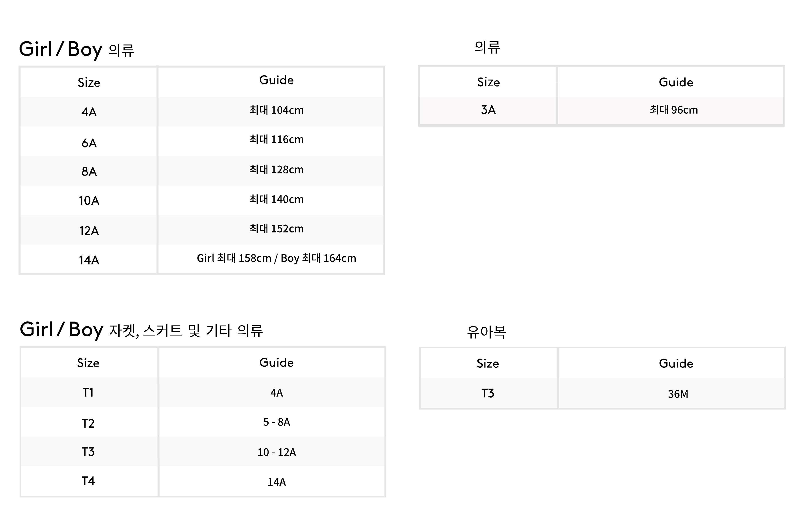Select the T2 size cell

coord(88,423)
